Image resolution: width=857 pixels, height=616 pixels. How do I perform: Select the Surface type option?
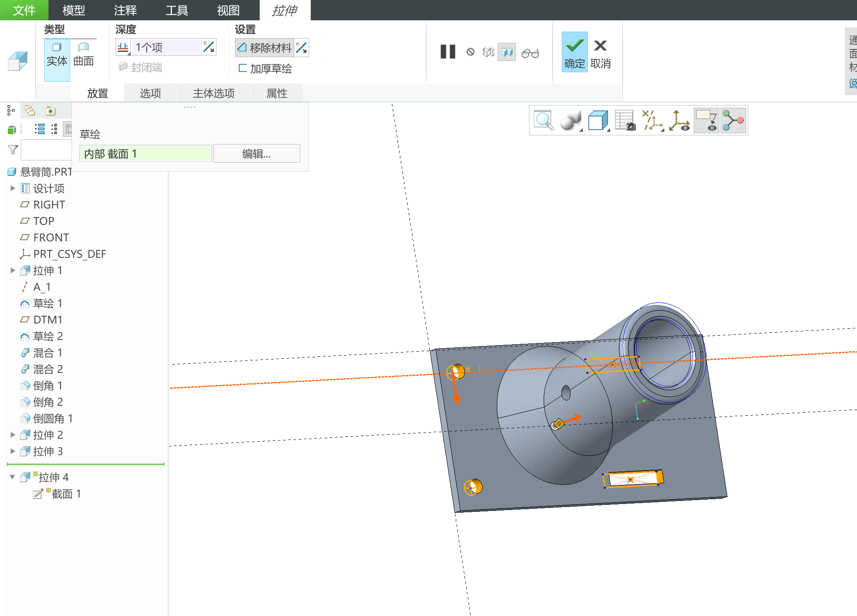coord(84,55)
